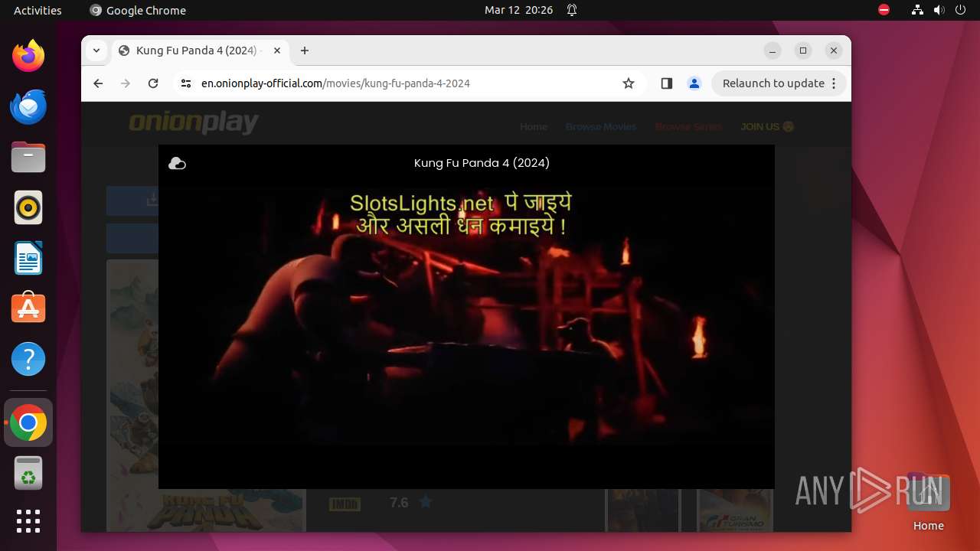Screen dimensions: 980x551
Task: Click the address bar URL
Action: 335,83
